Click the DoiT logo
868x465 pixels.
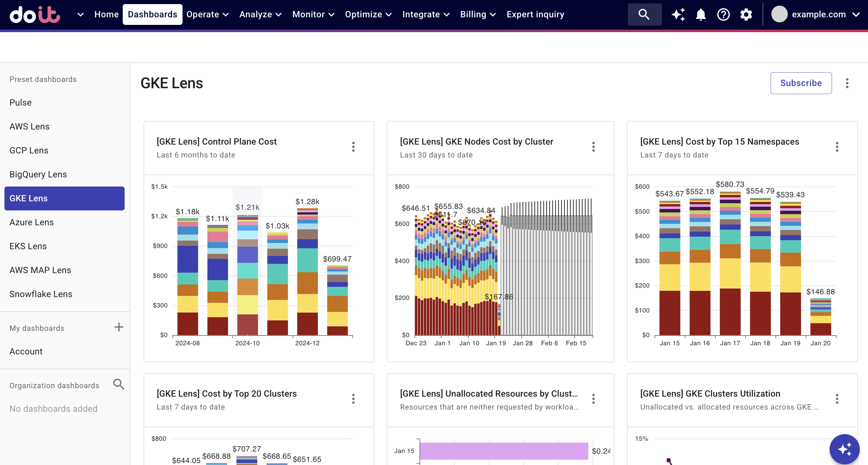pyautogui.click(x=35, y=14)
